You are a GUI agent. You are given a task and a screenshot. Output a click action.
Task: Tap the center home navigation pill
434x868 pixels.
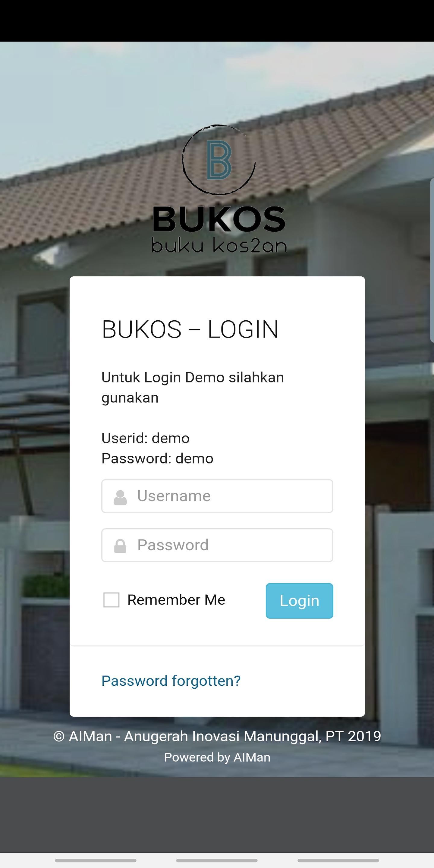tap(217, 860)
